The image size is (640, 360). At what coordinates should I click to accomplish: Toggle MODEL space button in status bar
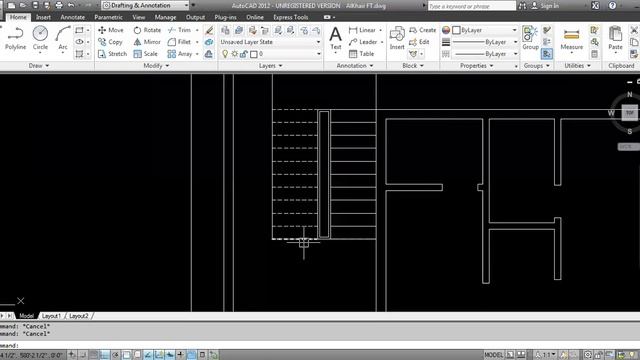(493, 355)
